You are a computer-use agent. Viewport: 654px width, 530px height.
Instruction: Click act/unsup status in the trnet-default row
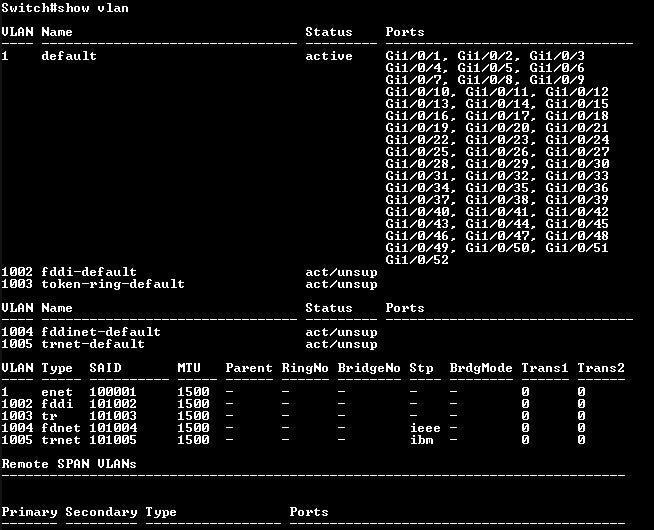point(341,344)
